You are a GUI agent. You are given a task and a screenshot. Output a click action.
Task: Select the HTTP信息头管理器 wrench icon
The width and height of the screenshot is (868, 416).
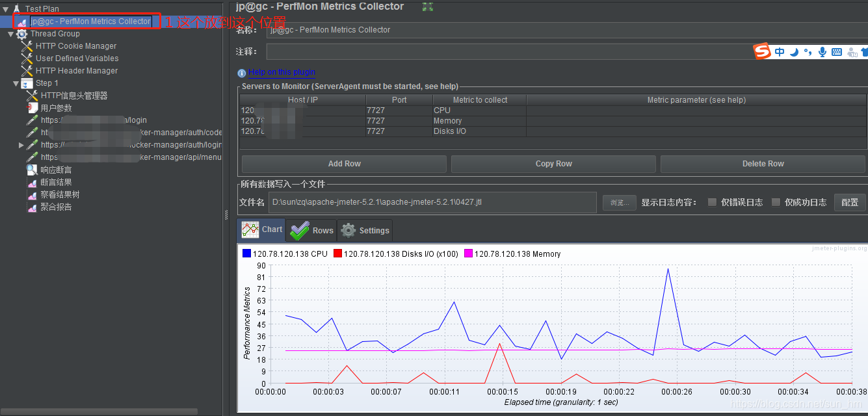tap(32, 96)
